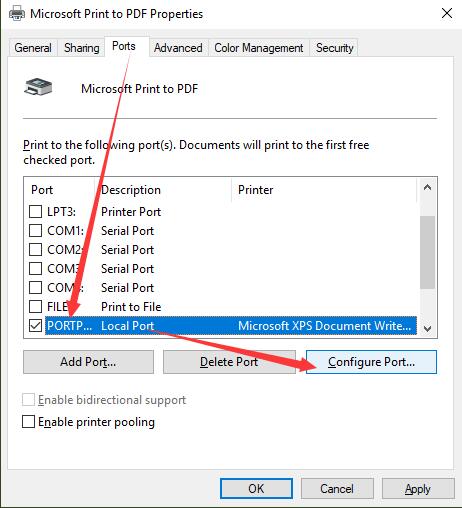Screen dimensions: 462x508
Task: Check the COM1: Serial Port checkbox
Action: (35, 230)
